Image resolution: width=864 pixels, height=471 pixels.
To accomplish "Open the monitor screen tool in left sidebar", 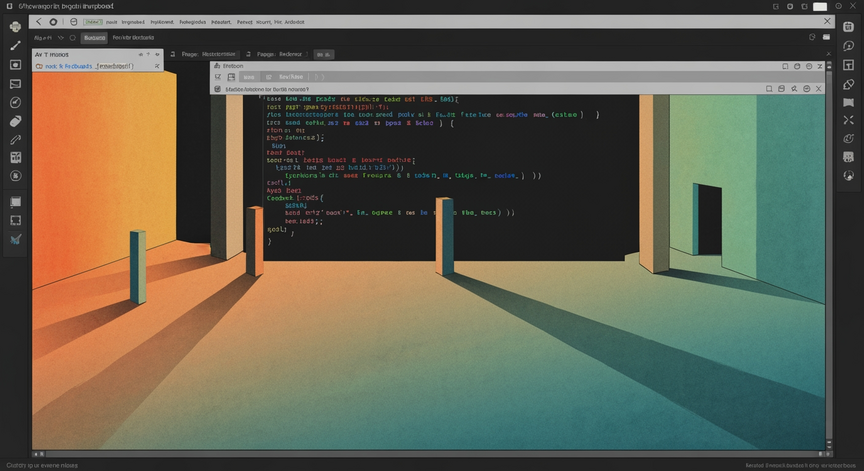I will pos(15,84).
